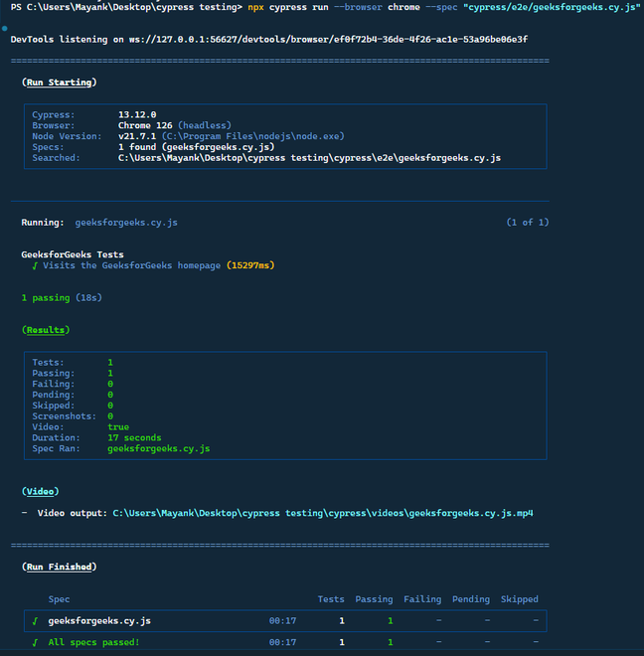The image size is (644, 656).
Task: Click the Cypress version 13.12.0
Action: click(137, 114)
